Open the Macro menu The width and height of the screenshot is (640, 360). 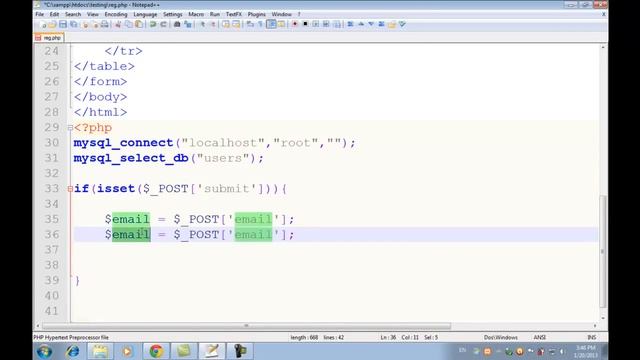pos(196,14)
